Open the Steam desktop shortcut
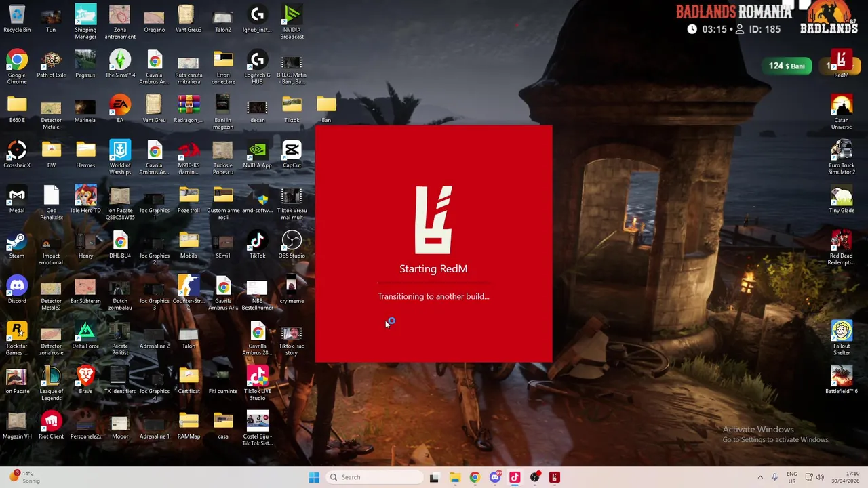The height and width of the screenshot is (488, 868). click(17, 245)
